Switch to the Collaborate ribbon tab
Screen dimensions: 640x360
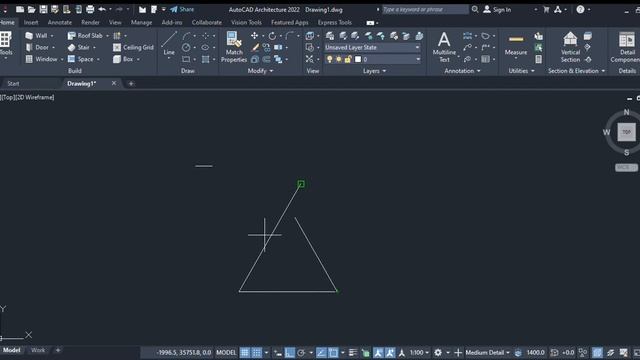pos(207,22)
